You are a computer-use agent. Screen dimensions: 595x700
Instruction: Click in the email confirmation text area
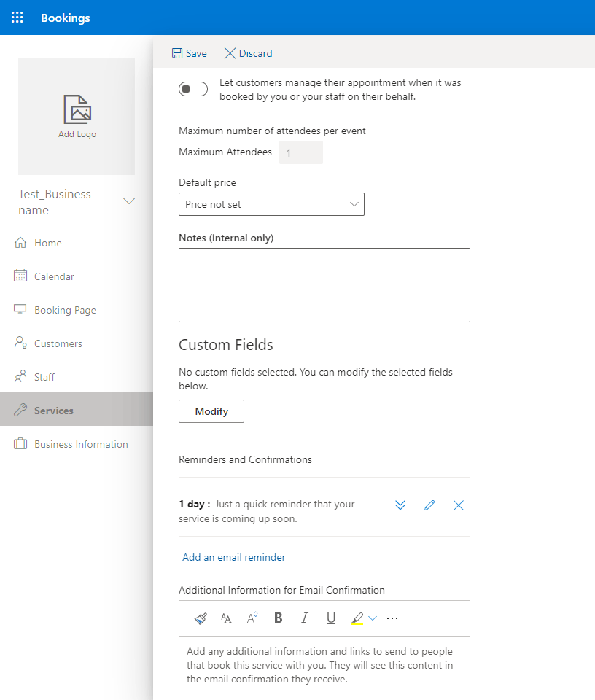[x=324, y=667]
